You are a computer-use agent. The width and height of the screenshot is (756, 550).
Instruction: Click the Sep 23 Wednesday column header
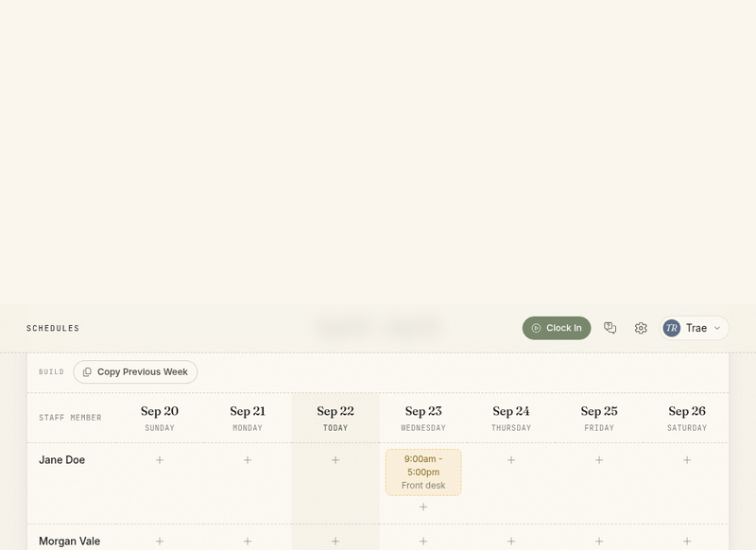point(423,418)
